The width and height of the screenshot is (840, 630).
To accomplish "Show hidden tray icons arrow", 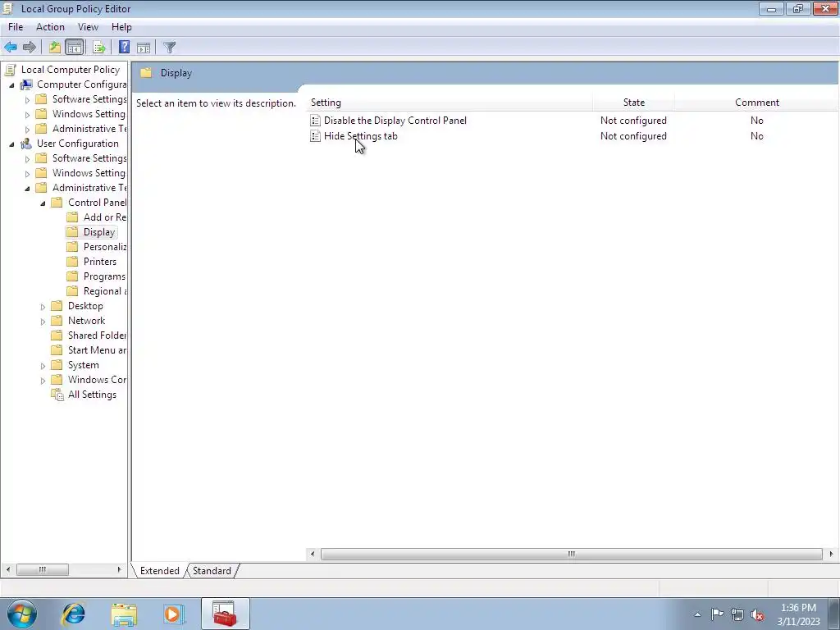I will click(x=697, y=614).
